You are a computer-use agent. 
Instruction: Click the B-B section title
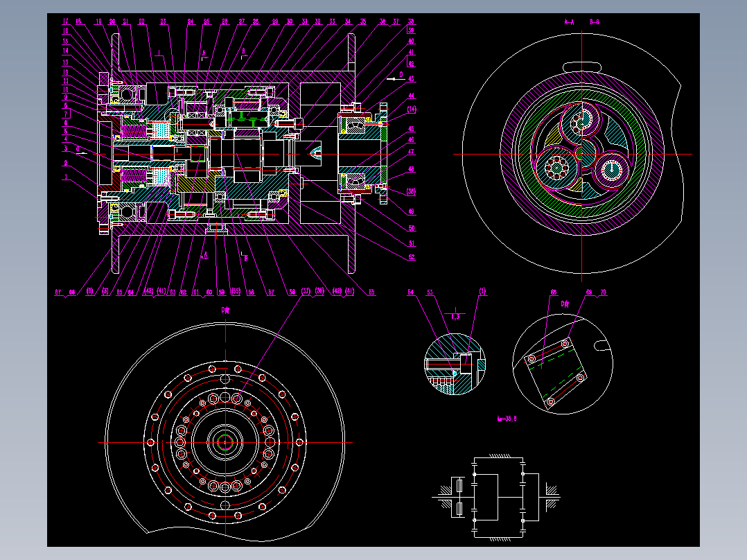pos(594,22)
